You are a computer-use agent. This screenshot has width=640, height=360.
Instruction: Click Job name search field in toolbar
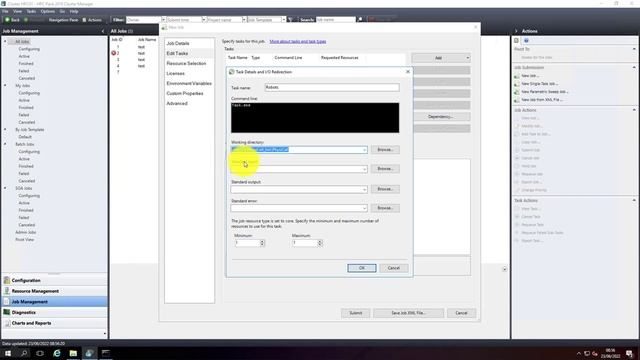tap(336, 20)
